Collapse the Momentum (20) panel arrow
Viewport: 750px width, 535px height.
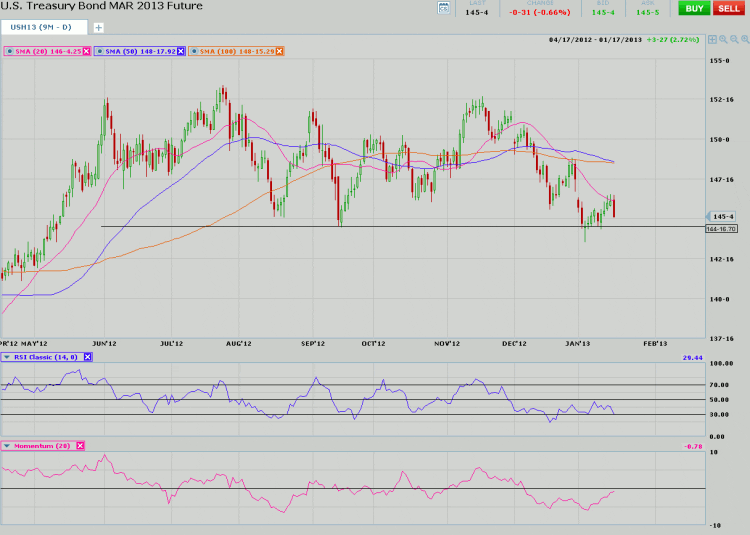click(7, 446)
